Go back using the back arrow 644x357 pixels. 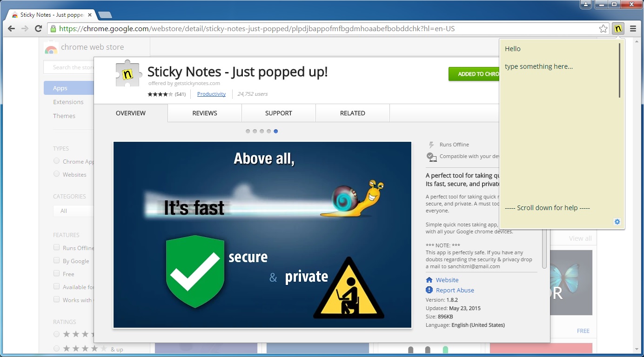click(11, 28)
